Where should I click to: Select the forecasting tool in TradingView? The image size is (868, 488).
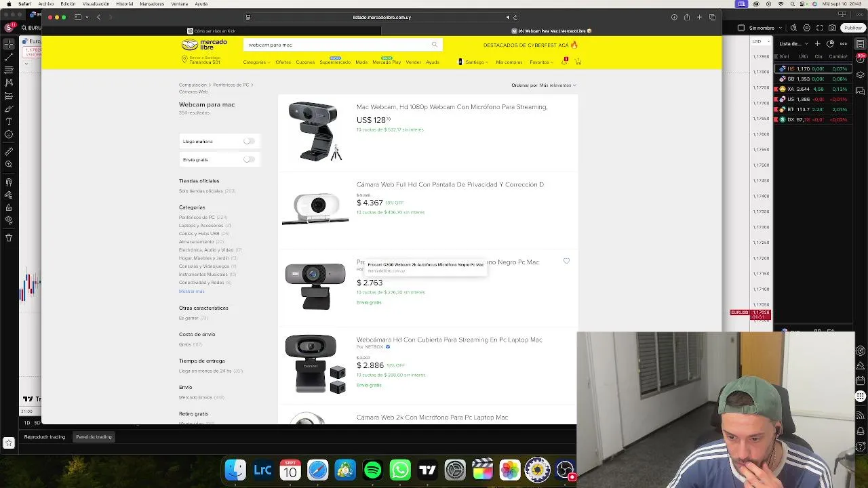pos(9,96)
